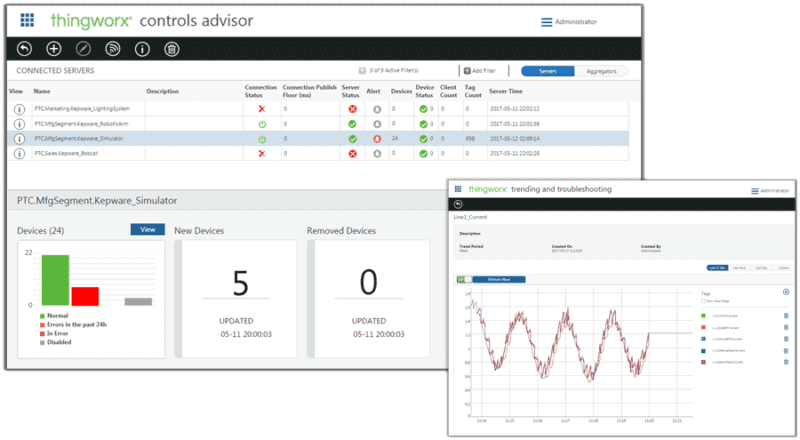Open the broadcast/publish signal toolbar icon
The height and width of the screenshot is (440, 800).
click(x=113, y=49)
